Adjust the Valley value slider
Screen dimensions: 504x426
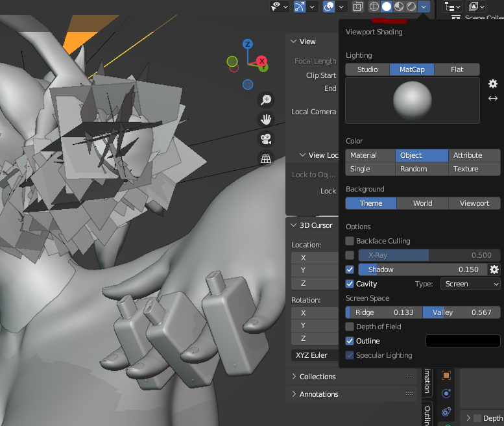pyautogui.click(x=462, y=312)
